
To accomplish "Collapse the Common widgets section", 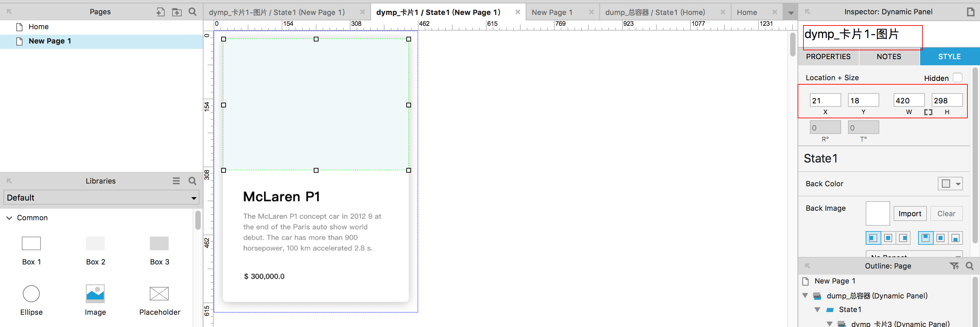I will [x=9, y=218].
